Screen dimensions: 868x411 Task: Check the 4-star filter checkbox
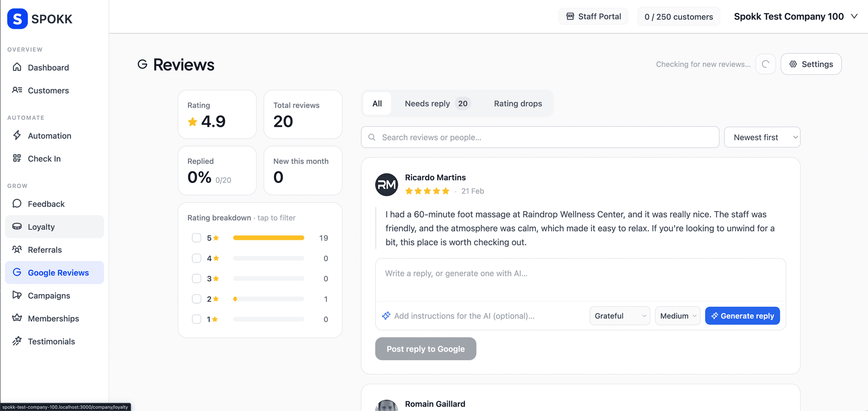pyautogui.click(x=197, y=258)
